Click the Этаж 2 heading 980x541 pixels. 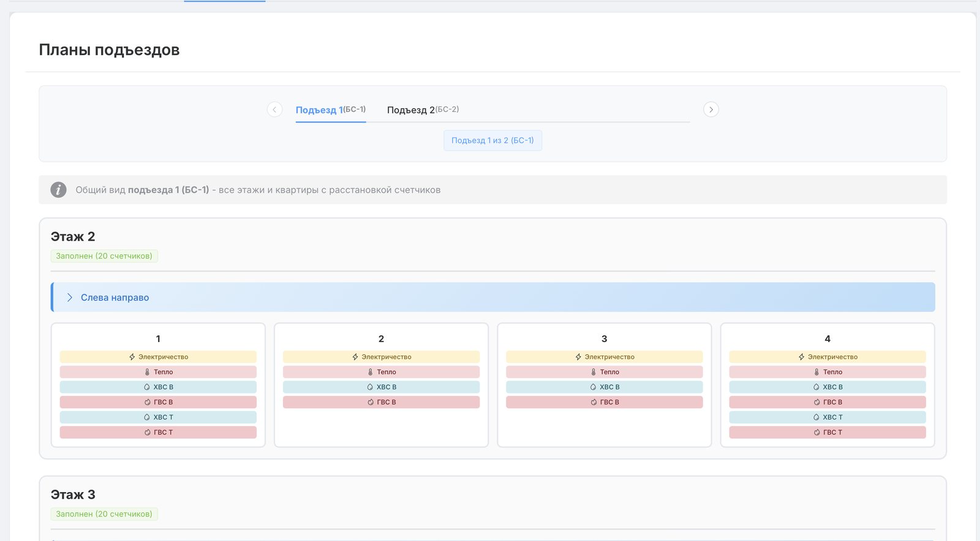tap(73, 236)
